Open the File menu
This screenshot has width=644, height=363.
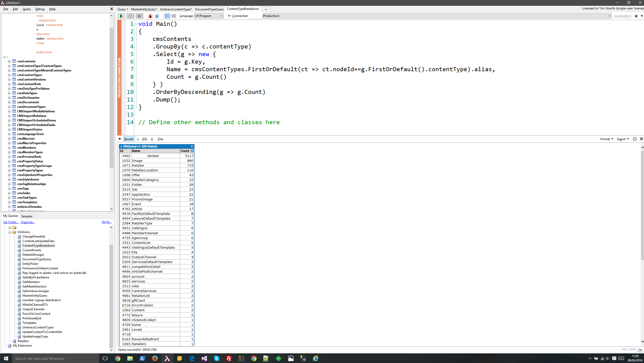(6, 9)
